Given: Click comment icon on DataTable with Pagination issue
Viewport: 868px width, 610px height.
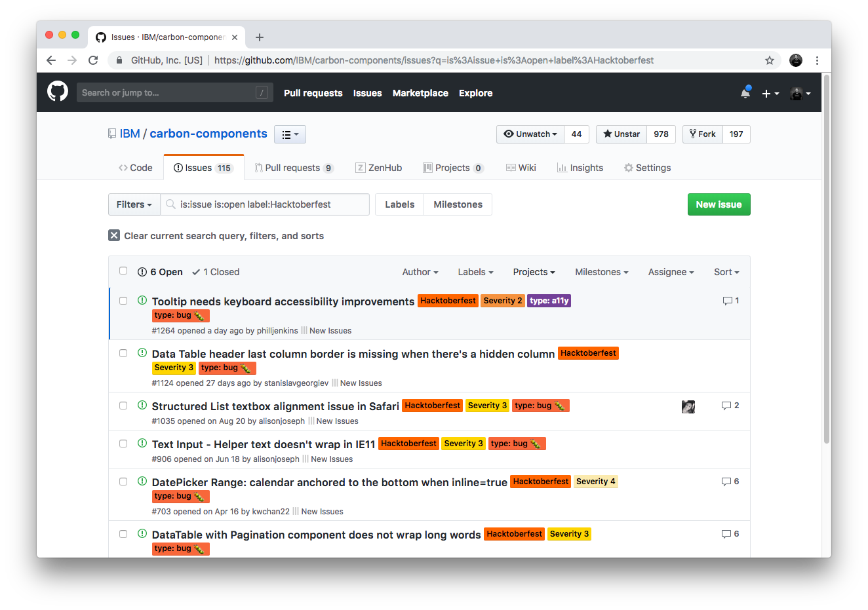Looking at the screenshot, I should pyautogui.click(x=726, y=534).
